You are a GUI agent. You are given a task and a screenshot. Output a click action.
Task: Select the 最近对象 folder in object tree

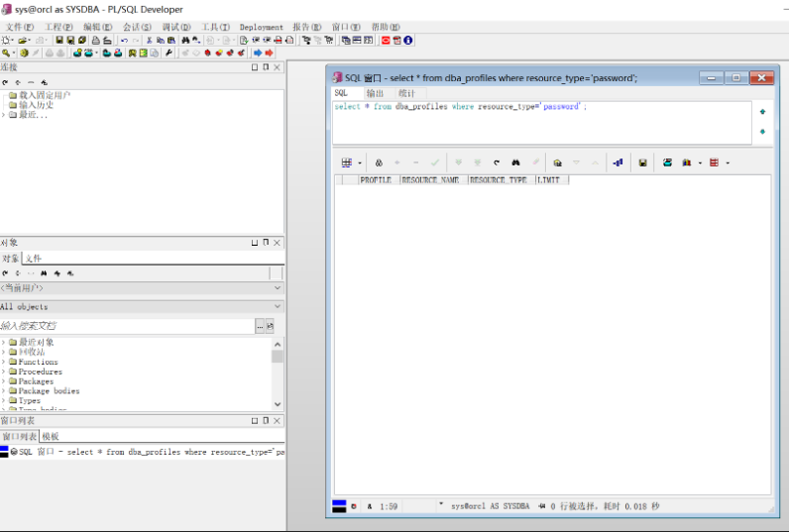click(37, 342)
